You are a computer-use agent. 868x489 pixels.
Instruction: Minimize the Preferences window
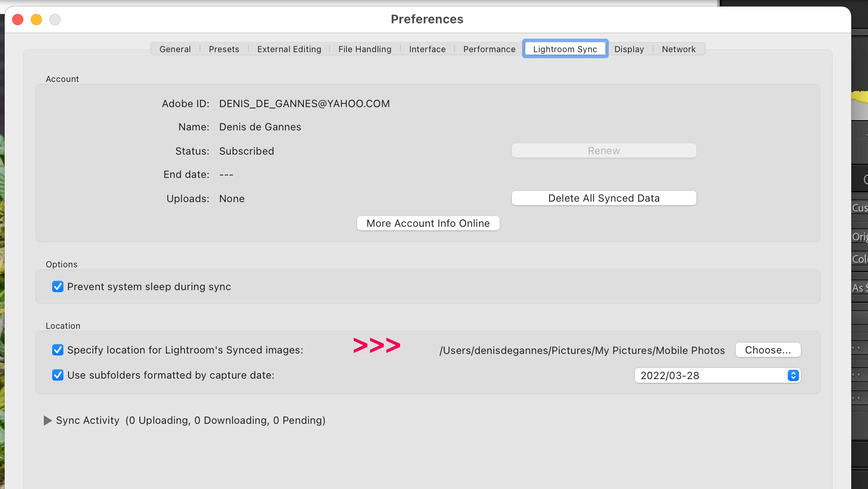coord(36,20)
